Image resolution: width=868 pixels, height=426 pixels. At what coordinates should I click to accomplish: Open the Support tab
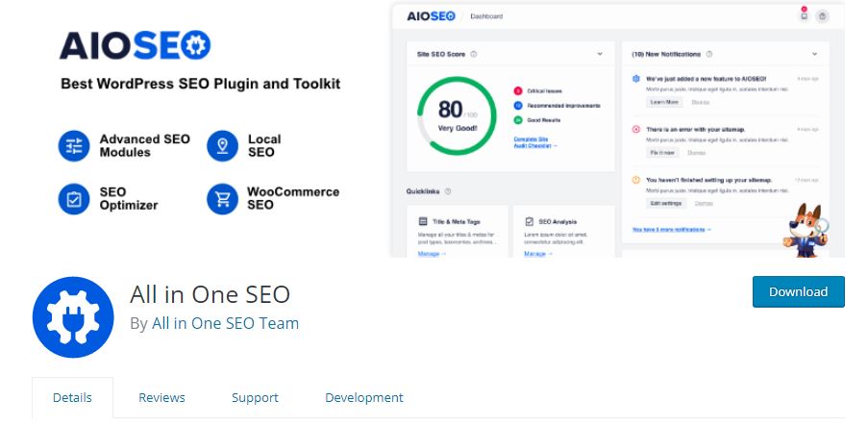pyautogui.click(x=255, y=398)
